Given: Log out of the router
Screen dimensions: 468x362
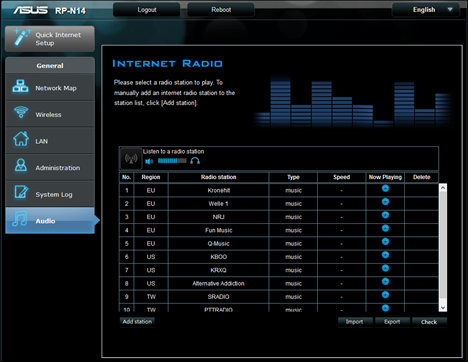Looking at the screenshot, I should [x=147, y=10].
